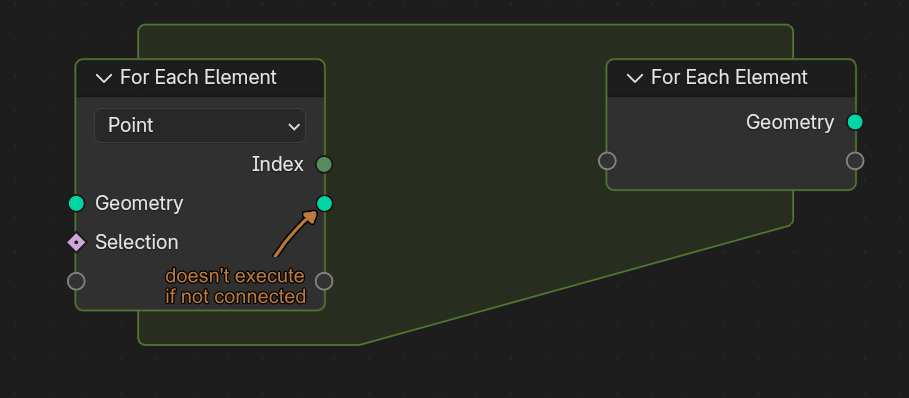Click the teal output socket the arrow points to

click(x=324, y=203)
